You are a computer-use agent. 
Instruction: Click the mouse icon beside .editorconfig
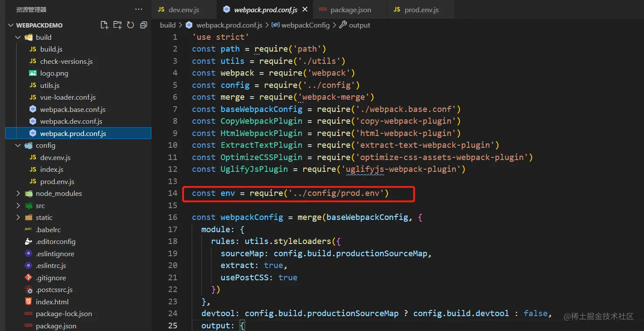point(28,241)
